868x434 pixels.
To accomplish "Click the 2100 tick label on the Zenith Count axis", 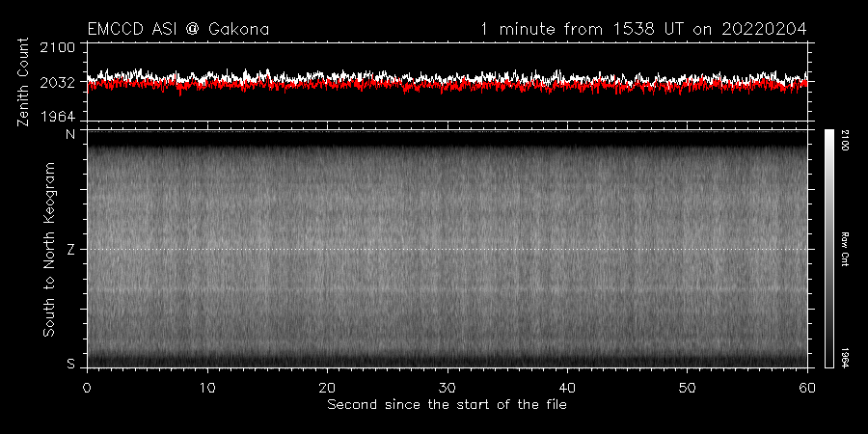I will click(57, 48).
